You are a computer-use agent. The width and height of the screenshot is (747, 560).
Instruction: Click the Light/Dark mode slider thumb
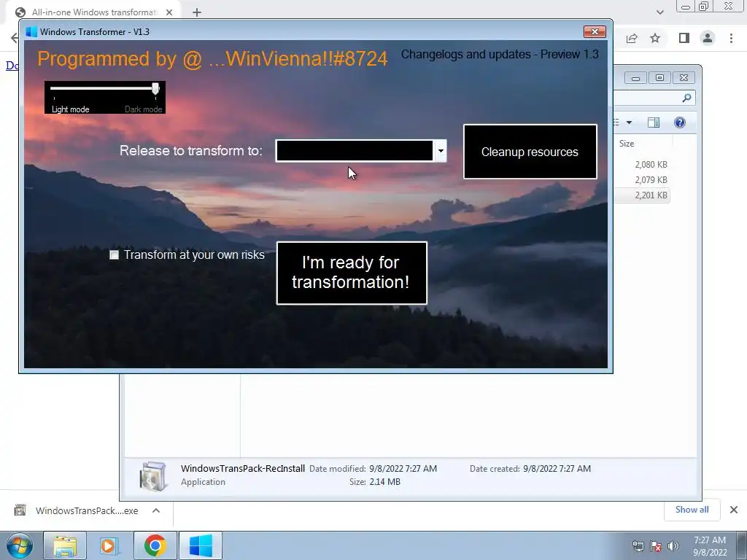pos(155,88)
